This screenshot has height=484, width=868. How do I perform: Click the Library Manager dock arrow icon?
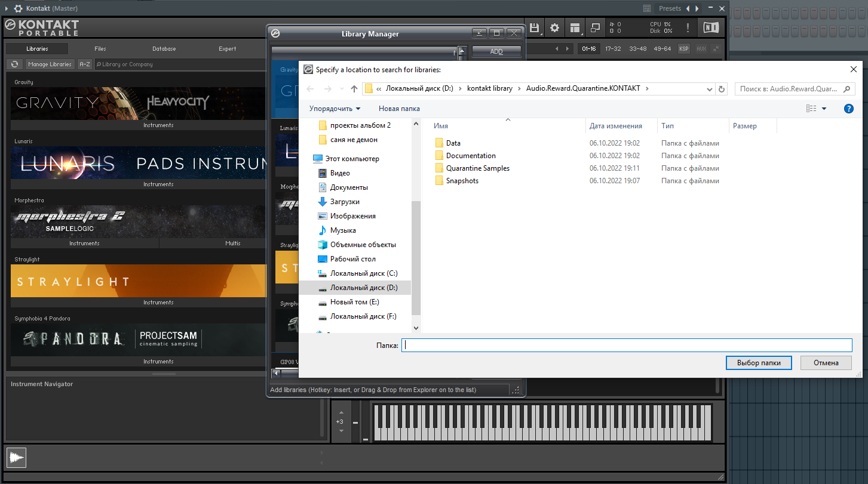(480, 33)
